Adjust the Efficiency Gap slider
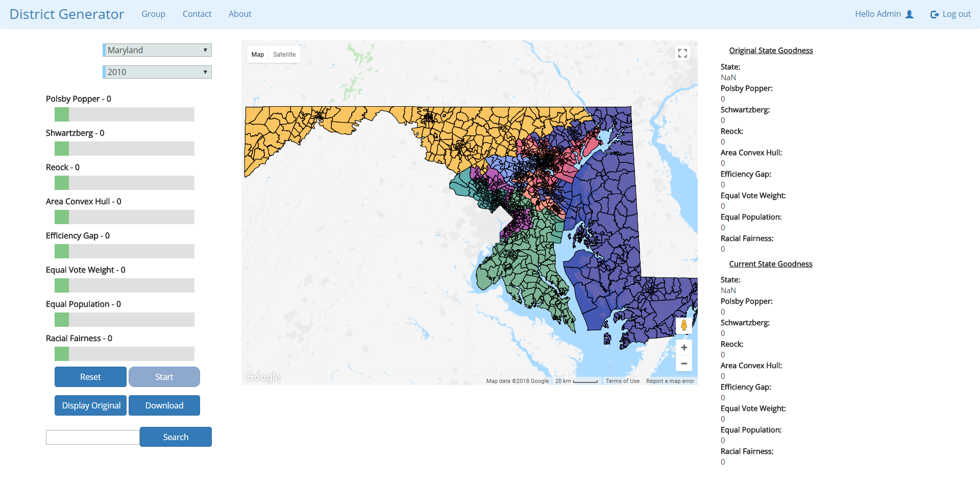The width and height of the screenshot is (980, 482). click(x=62, y=251)
